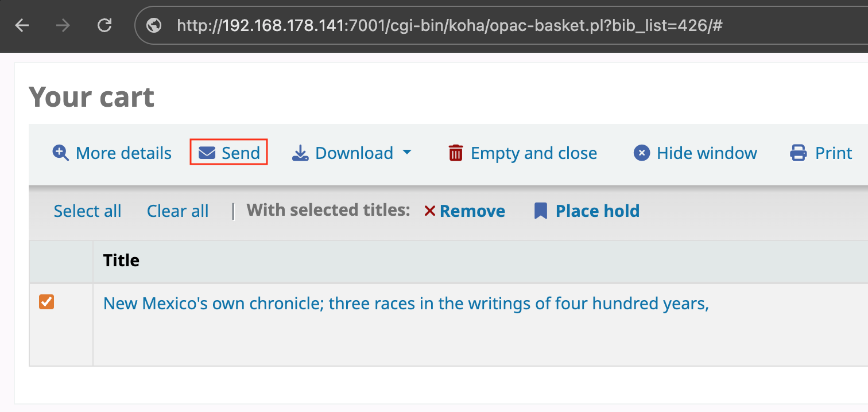This screenshot has height=412, width=868.
Task: Click the Title column header
Action: 122,261
